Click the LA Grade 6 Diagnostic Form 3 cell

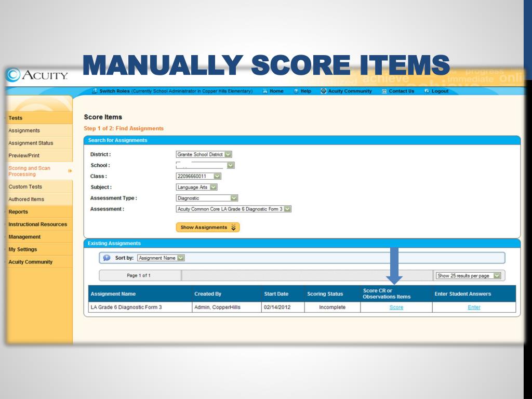pyautogui.click(x=140, y=307)
